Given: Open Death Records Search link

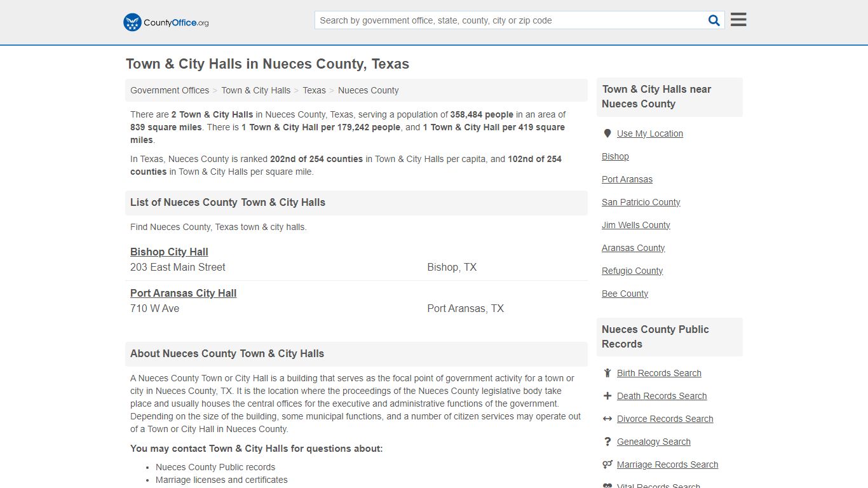Looking at the screenshot, I should (661, 396).
